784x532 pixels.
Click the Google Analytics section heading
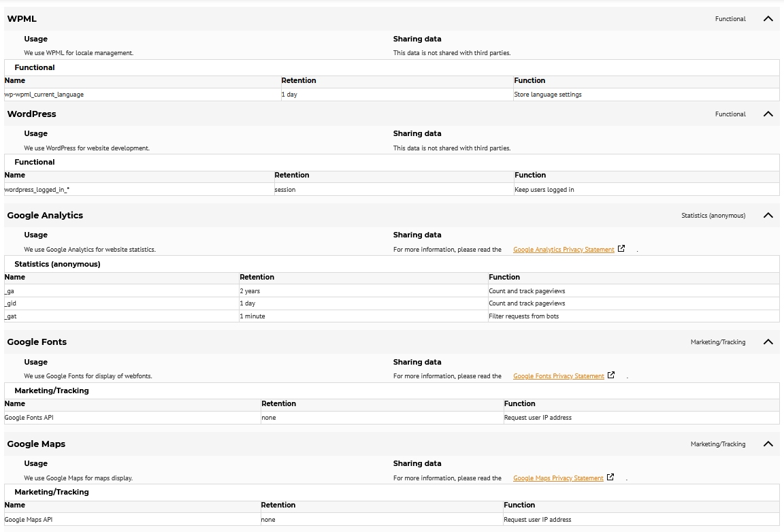pyautogui.click(x=45, y=216)
